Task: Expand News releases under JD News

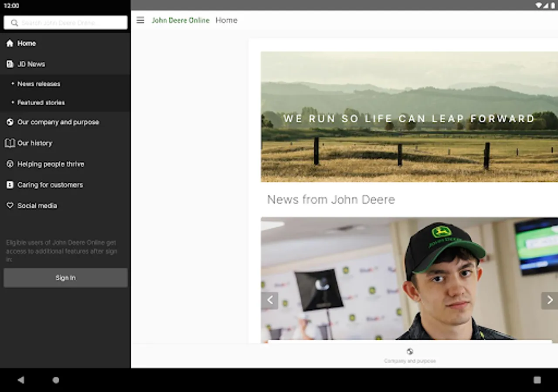Action: point(39,84)
